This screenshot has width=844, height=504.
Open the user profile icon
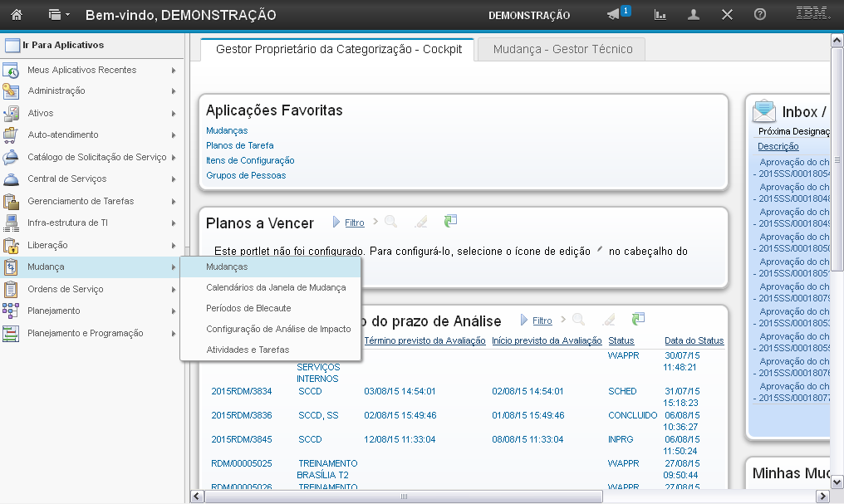(694, 15)
